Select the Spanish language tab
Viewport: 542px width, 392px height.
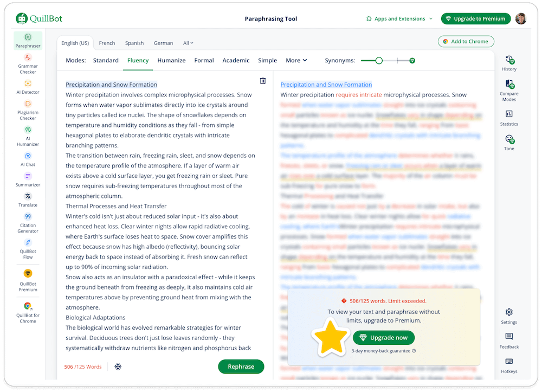(134, 43)
